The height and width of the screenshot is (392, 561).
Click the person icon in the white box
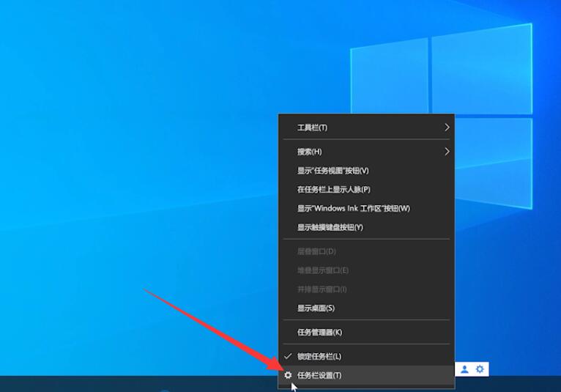464,369
